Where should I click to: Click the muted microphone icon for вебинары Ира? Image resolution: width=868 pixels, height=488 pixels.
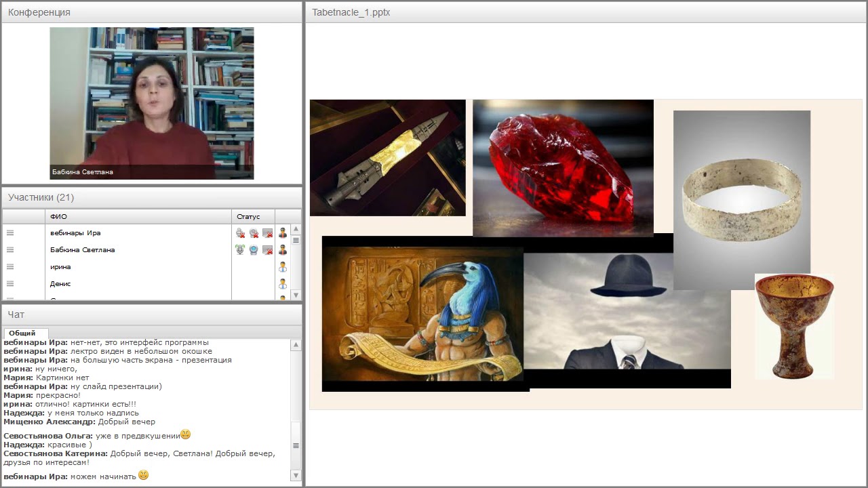[x=240, y=233]
